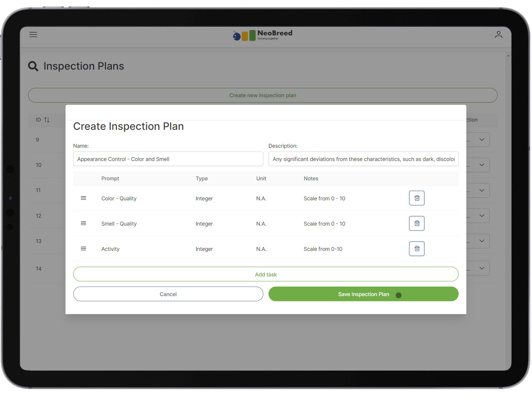Focus the Description input field

click(363, 159)
